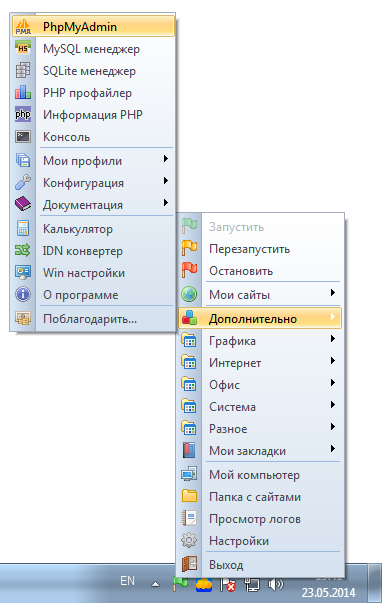Screen dimensions: 386x610
Task: Expand Мои сайты submenu arrow
Action: click(333, 293)
